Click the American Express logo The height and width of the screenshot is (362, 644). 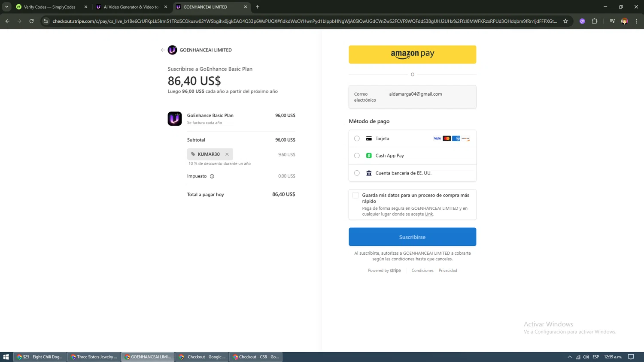tap(456, 139)
